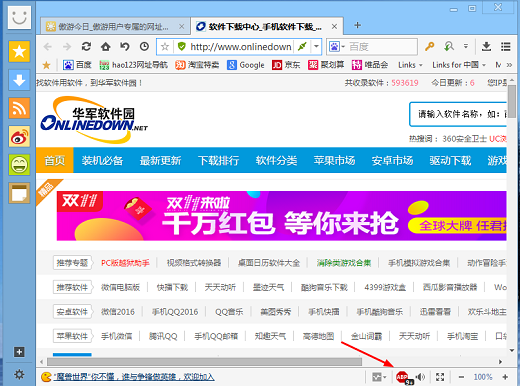Click the 100% zoom level indicator
The height and width of the screenshot is (386, 520).
(483, 377)
